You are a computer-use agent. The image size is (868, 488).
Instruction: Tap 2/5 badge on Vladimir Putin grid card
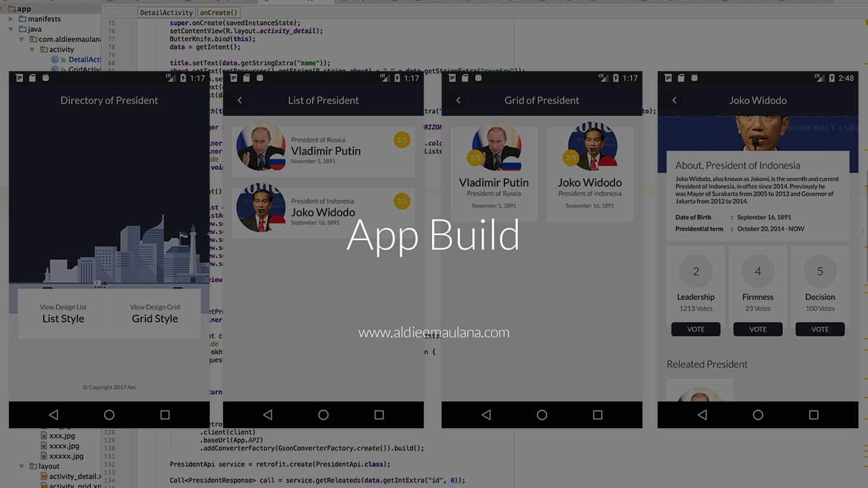pos(475,158)
